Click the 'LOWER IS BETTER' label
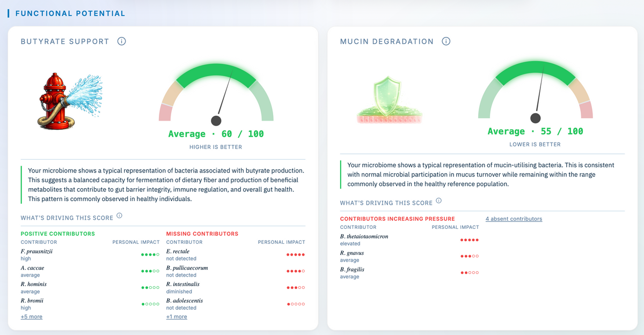The image size is (644, 335). point(535,144)
